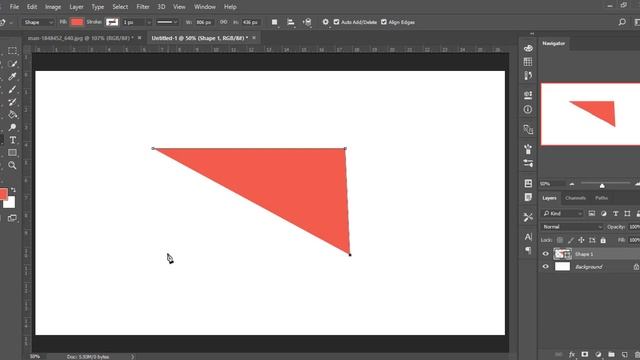Image resolution: width=640 pixels, height=360 pixels.
Task: Open the Image menu
Action: [x=53, y=7]
